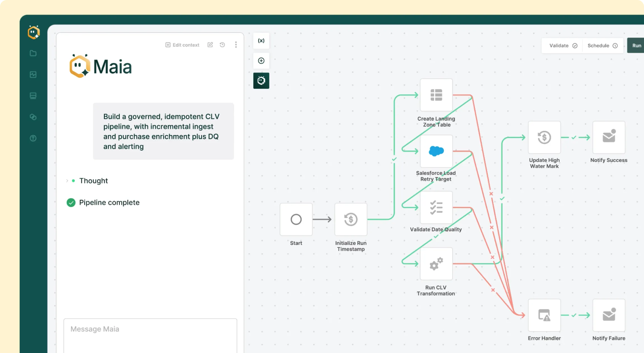Click the Validate button
The image size is (644, 353).
[x=563, y=46]
